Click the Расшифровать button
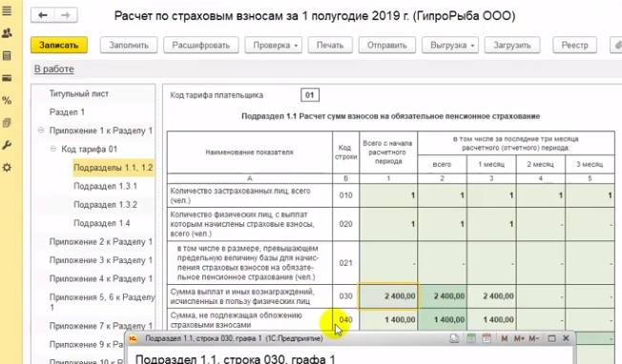This screenshot has height=364, width=622. tap(201, 45)
